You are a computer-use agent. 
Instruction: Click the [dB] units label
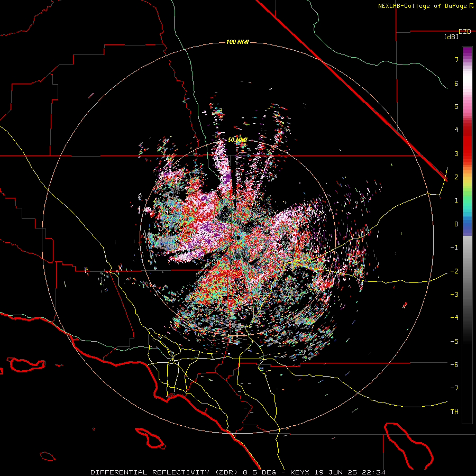click(x=452, y=37)
